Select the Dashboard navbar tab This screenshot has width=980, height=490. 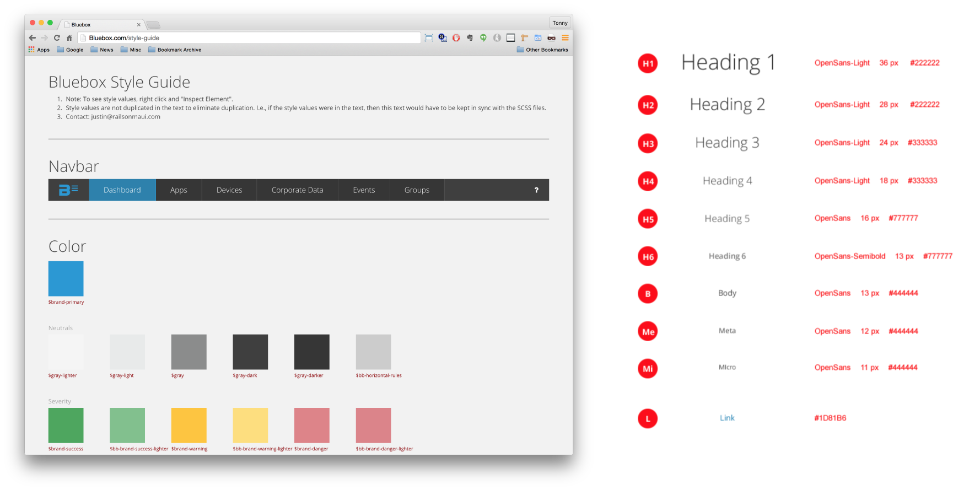click(122, 190)
